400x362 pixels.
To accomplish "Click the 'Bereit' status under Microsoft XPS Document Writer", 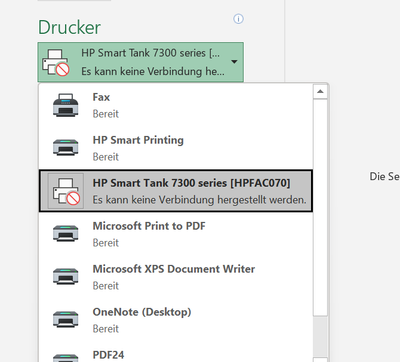I will (x=106, y=286).
